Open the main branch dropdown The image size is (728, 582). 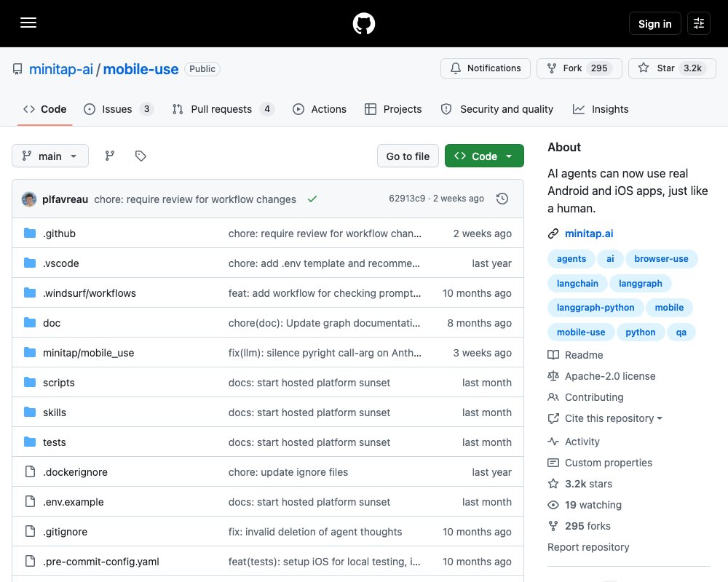pyautogui.click(x=50, y=156)
